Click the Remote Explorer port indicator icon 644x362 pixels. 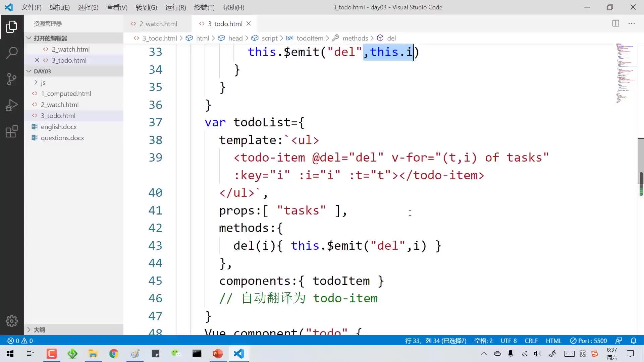[x=593, y=340]
